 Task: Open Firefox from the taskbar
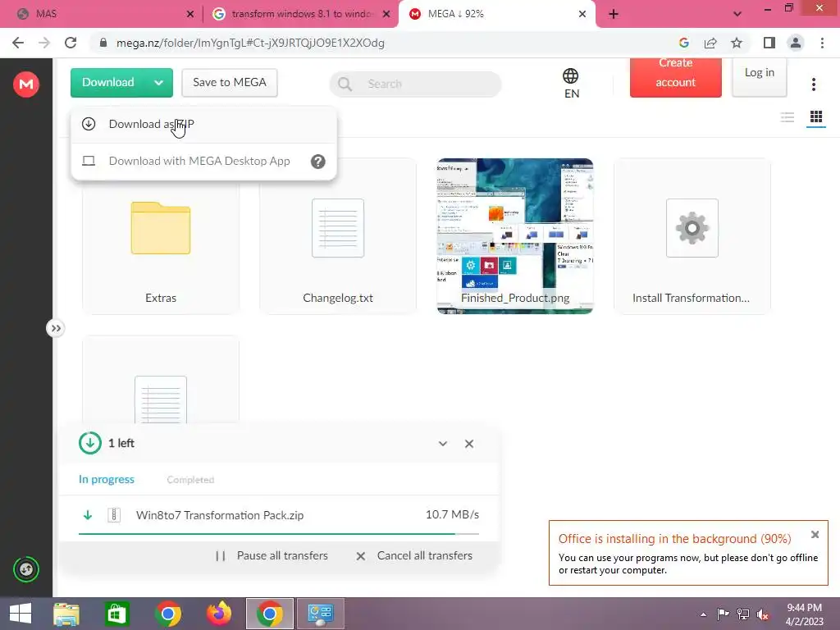219,614
